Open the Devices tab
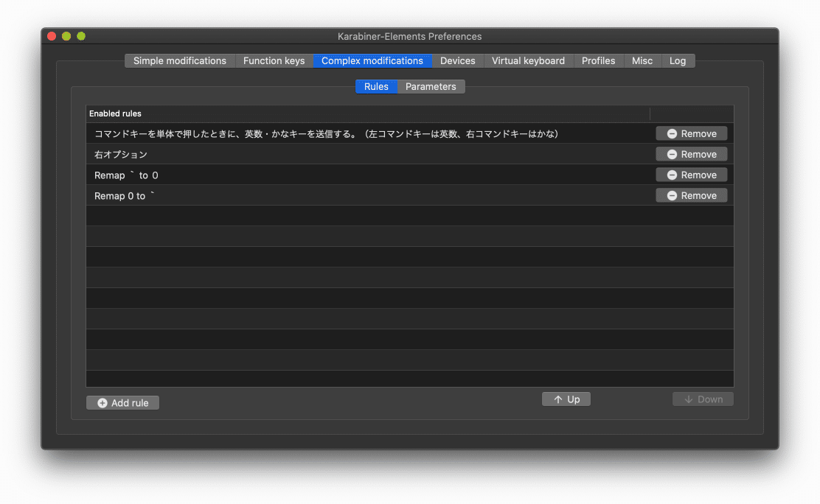The height and width of the screenshot is (504, 820). coord(458,60)
